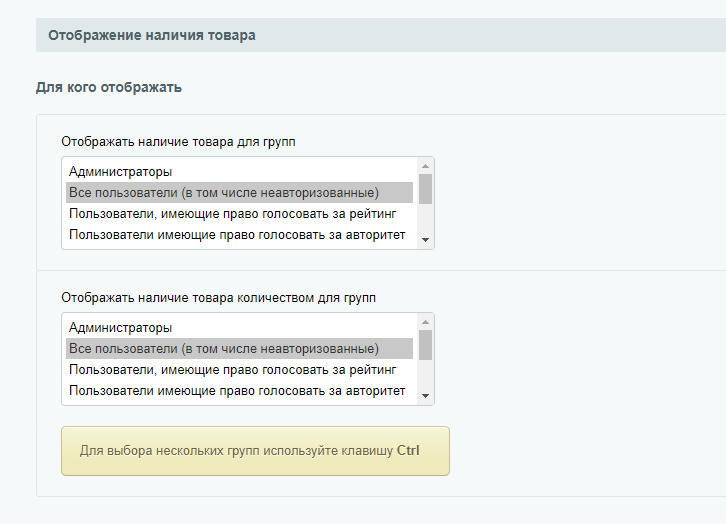Image resolution: width=726 pixels, height=524 pixels.
Task: Choose 'право голосовать за авторитет' in quantity list
Action: (x=239, y=391)
